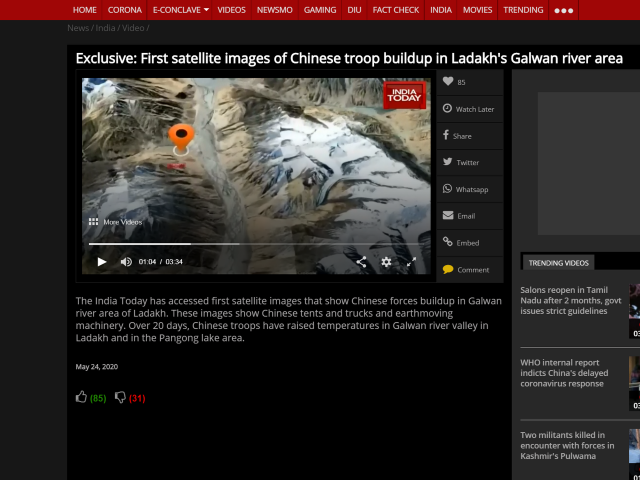Open WHO internal report story
640x480 pixels.
point(564,373)
